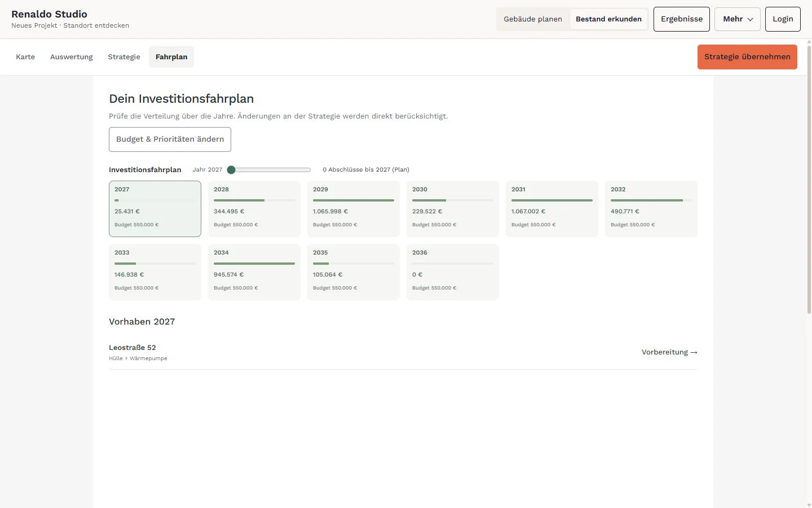Screen dimensions: 812x508
Task: Open the Leostraße 52 project row
Action: 403,352
